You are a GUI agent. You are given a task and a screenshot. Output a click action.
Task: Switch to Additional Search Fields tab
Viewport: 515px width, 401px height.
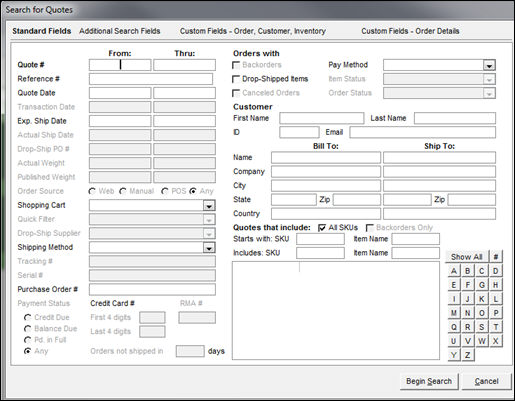pos(120,31)
